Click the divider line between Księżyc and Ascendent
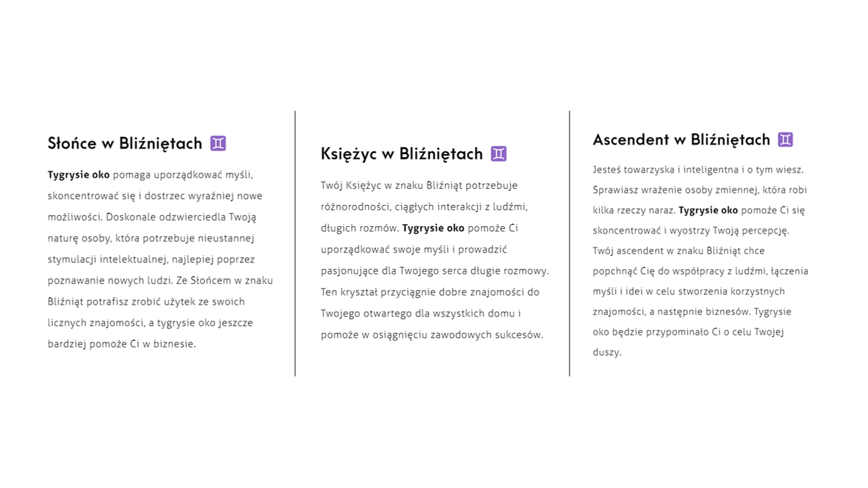Screen dimensions: 868x488 570,244
